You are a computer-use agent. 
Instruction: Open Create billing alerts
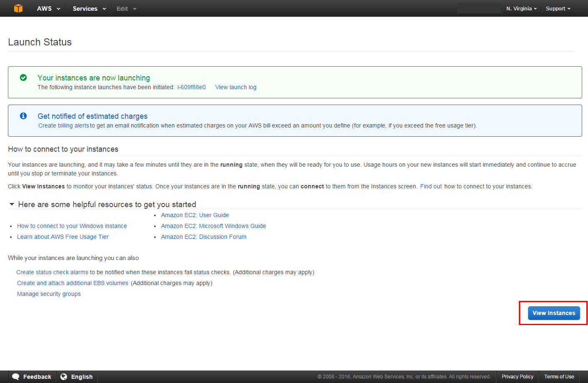pyautogui.click(x=63, y=125)
